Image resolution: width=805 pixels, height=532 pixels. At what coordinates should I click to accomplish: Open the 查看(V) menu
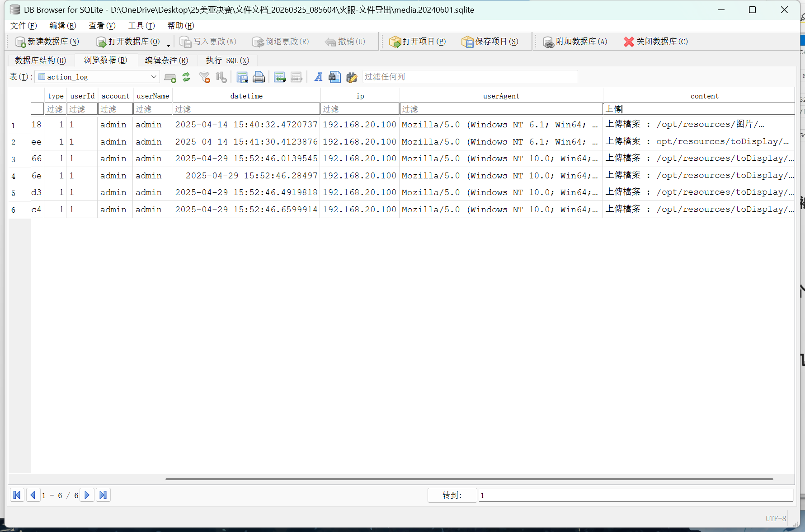click(x=102, y=26)
